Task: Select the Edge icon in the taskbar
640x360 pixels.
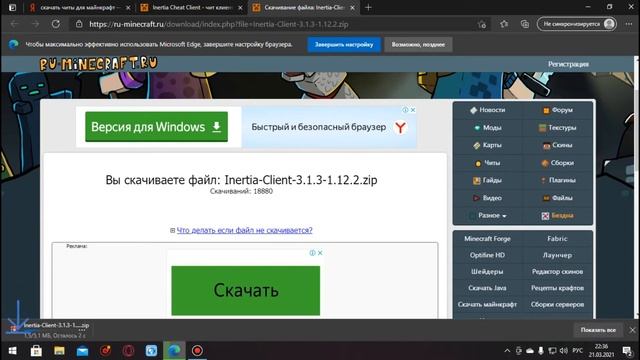Action: click(x=174, y=351)
